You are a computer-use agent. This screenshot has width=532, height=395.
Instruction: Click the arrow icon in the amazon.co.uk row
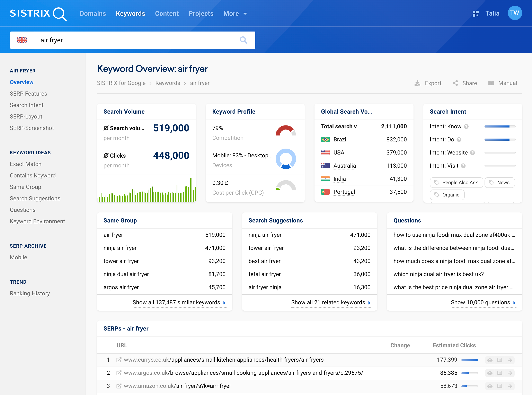click(x=510, y=386)
